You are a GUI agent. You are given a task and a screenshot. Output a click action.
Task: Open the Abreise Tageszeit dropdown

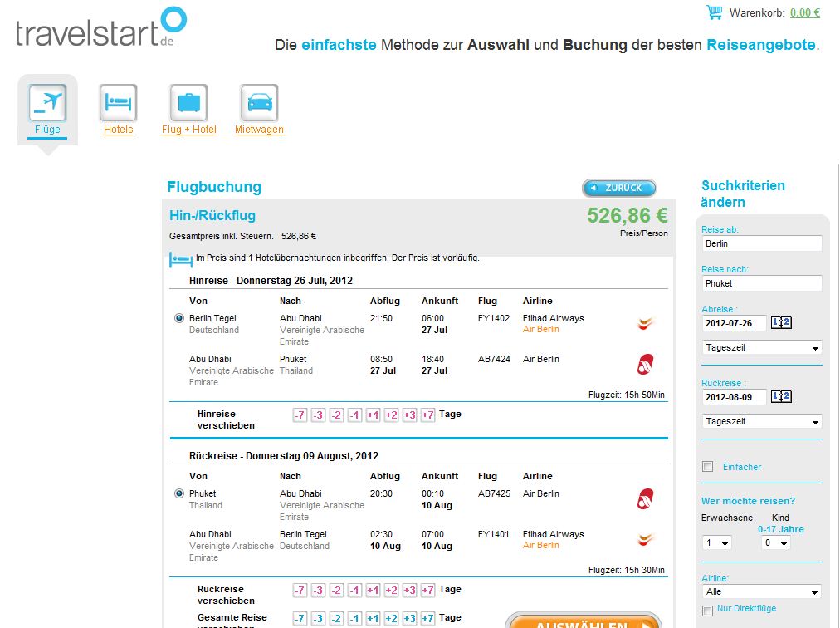pyautogui.click(x=762, y=347)
